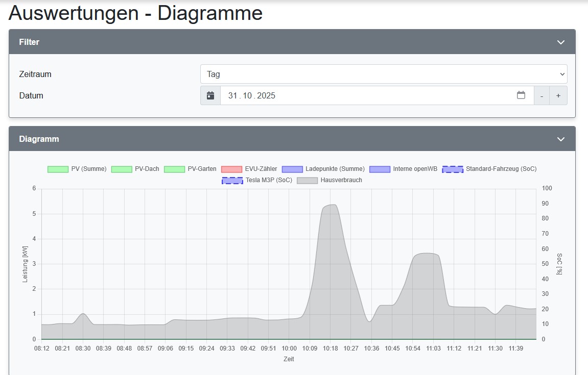The height and width of the screenshot is (375, 588).
Task: Click the EVU-Zähler red legend swatch
Action: click(231, 169)
